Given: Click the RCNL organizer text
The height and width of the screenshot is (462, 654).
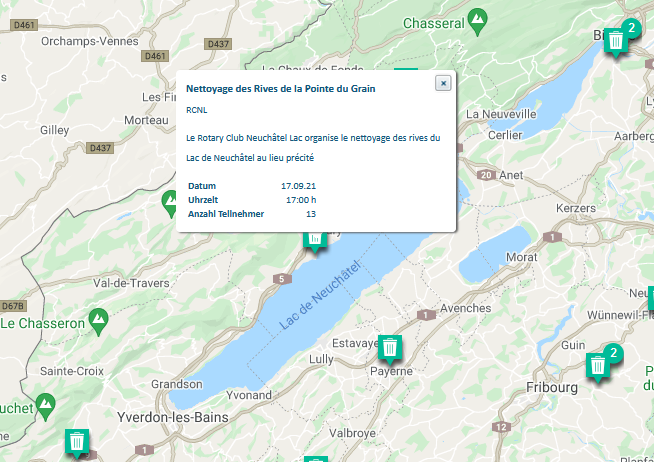Looking at the screenshot, I should pos(196,110).
